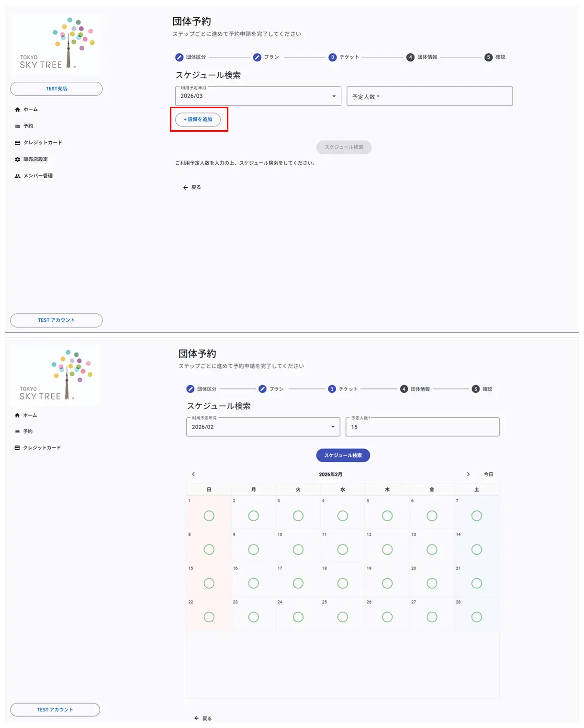Click the gear icon beside 販売店設定

[18, 159]
